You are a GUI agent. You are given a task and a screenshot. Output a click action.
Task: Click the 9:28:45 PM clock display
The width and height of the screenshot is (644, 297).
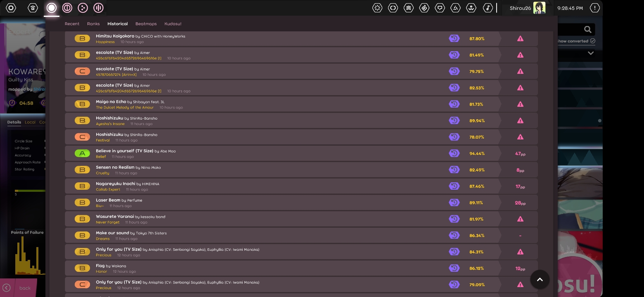coord(570,8)
